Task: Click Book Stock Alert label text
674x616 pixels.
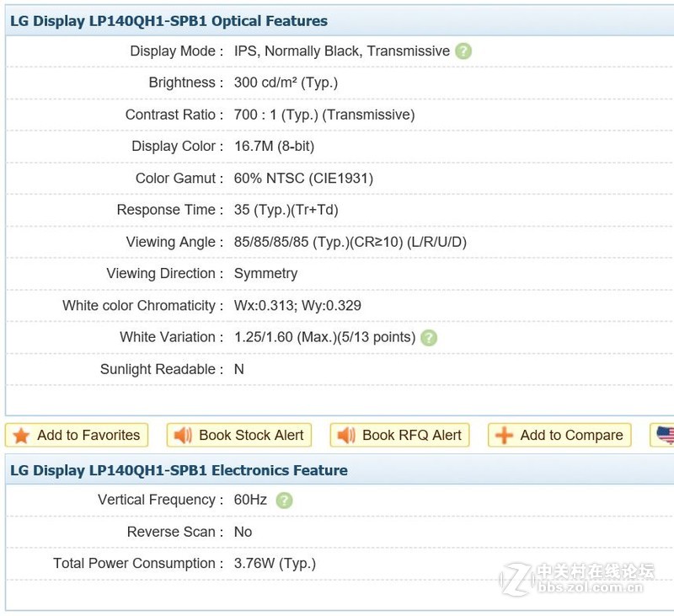Action: (251, 435)
